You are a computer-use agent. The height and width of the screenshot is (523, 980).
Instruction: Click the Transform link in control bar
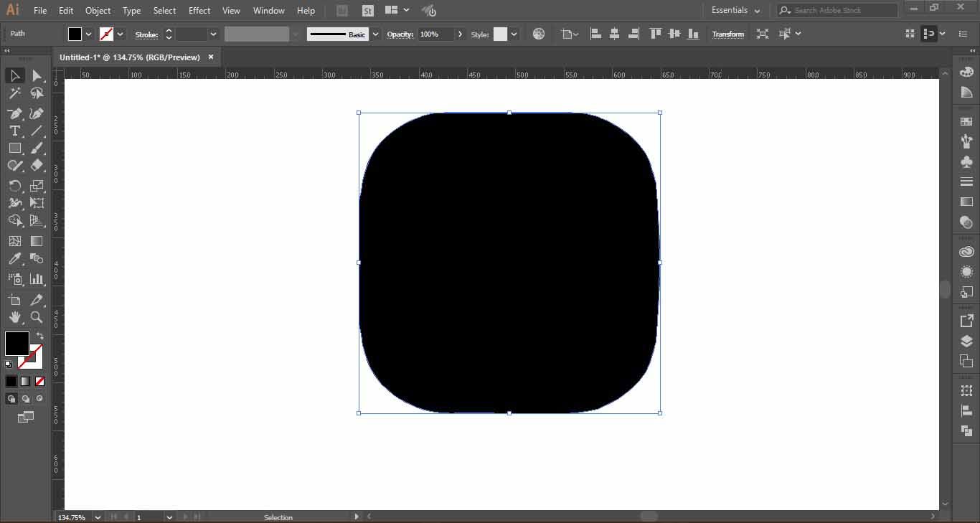(x=728, y=34)
